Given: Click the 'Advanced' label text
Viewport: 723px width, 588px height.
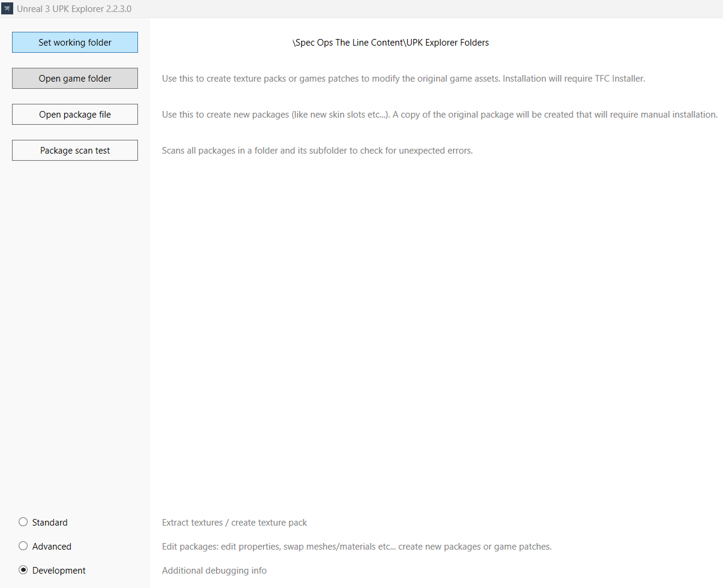Looking at the screenshot, I should point(52,547).
